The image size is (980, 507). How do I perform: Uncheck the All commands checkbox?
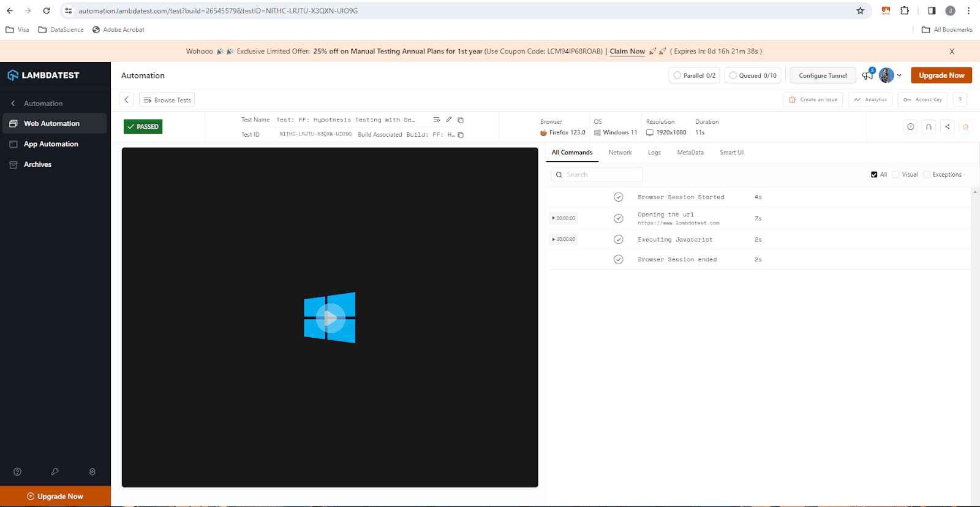pyautogui.click(x=874, y=175)
